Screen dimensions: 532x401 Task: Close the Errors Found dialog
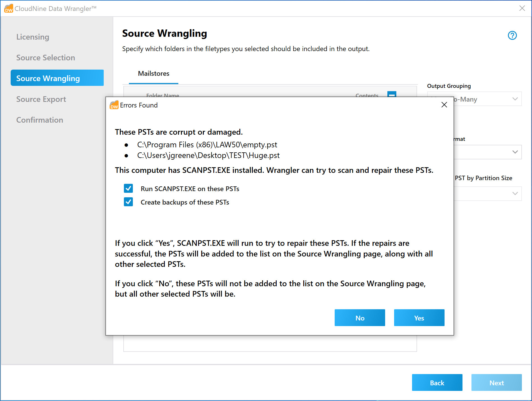tap(444, 105)
